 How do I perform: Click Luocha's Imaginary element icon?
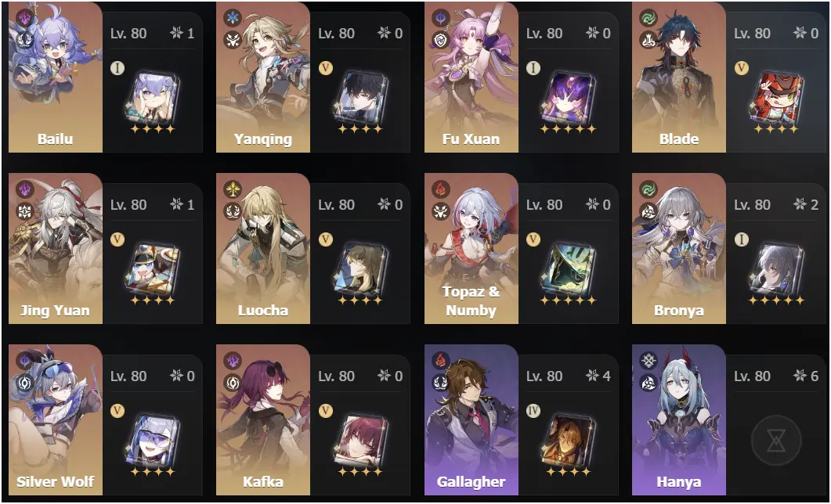tap(233, 189)
